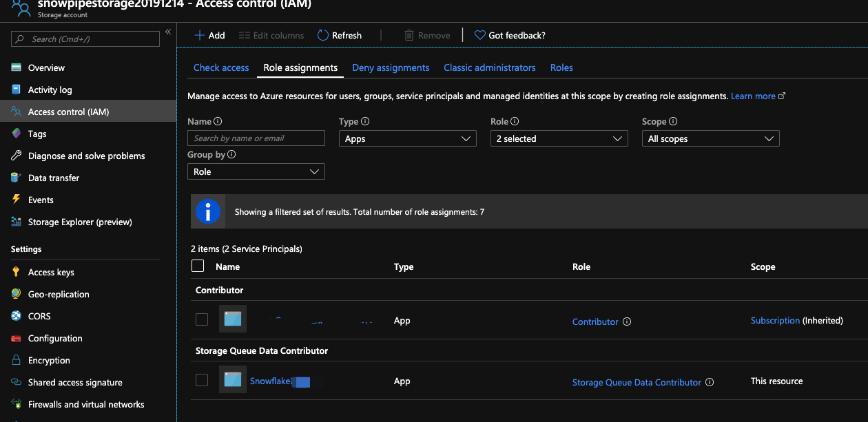Click the Activity log icon
The height and width of the screenshot is (422, 868).
(x=16, y=89)
